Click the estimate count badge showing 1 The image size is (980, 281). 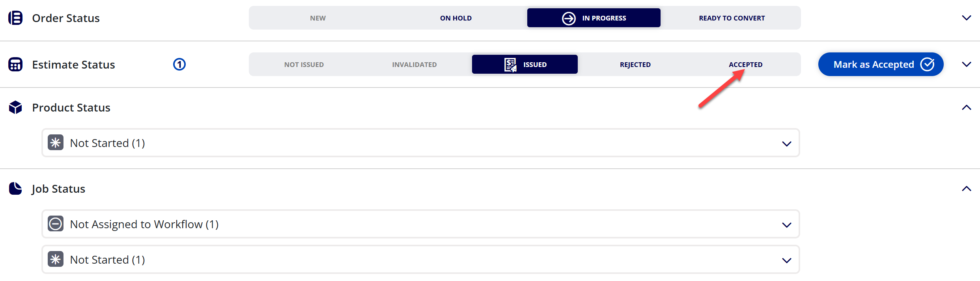[x=179, y=64]
